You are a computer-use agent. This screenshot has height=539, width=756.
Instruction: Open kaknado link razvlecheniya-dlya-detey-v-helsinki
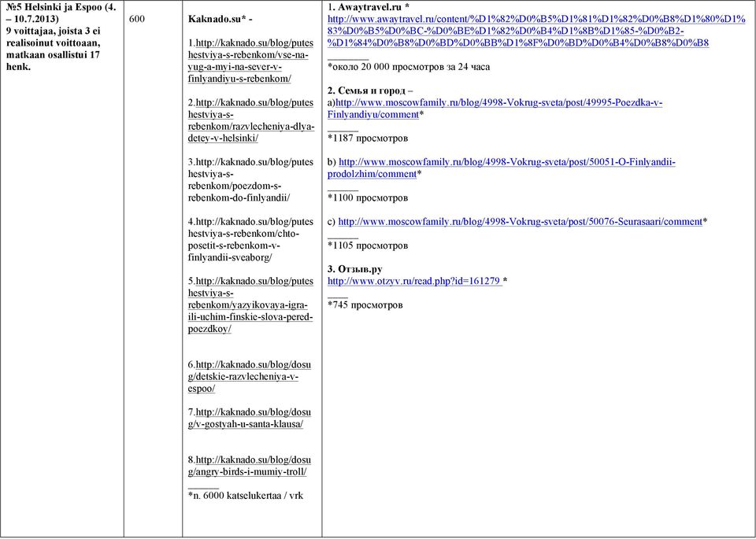coord(250,120)
